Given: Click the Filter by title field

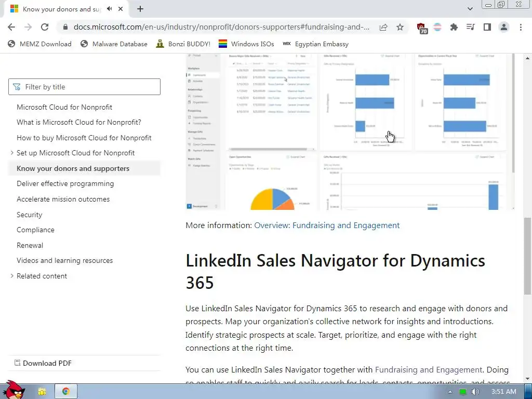Looking at the screenshot, I should tap(84, 87).
